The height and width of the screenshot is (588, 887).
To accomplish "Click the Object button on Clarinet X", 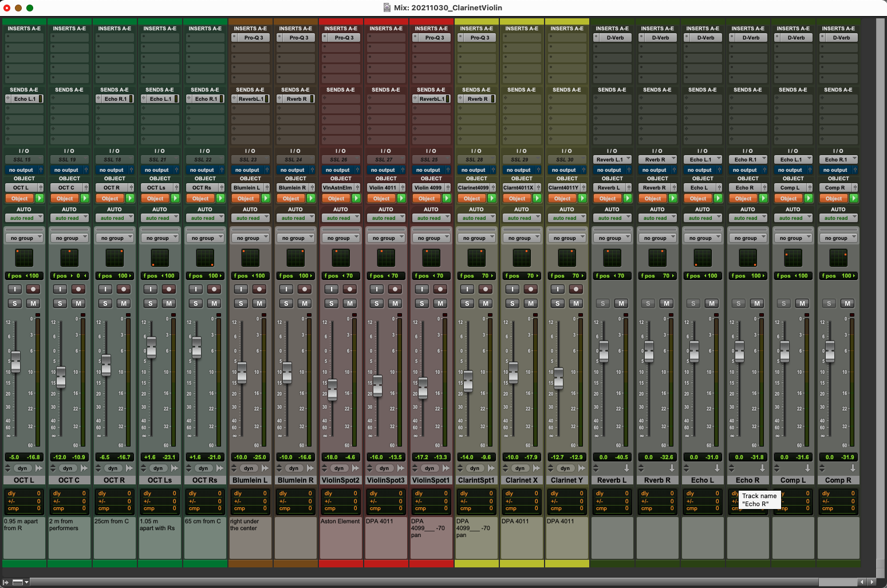I will (x=518, y=198).
